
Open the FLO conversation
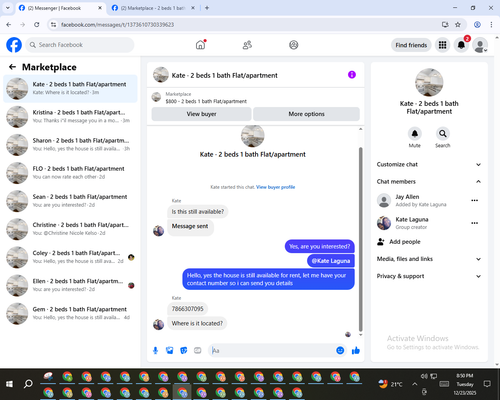70,173
